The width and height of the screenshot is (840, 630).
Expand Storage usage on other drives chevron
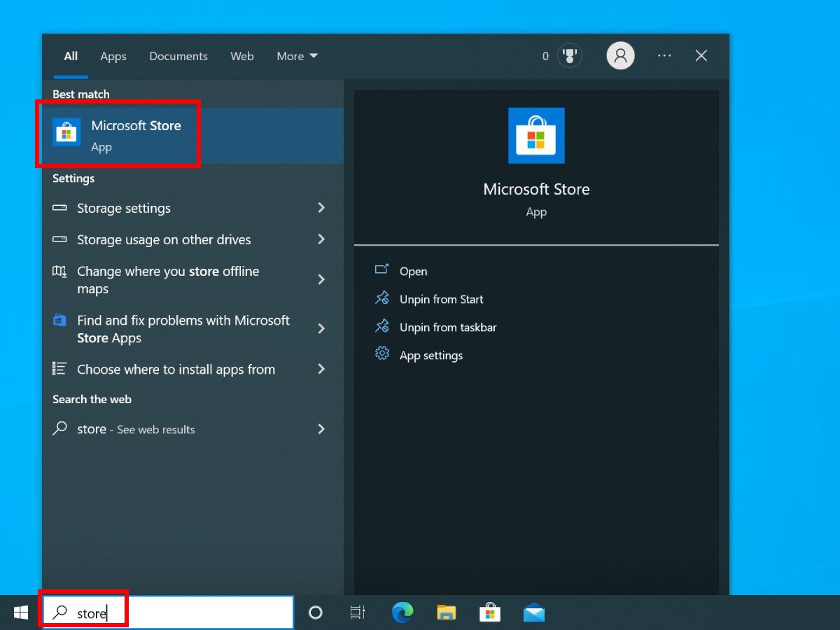click(321, 239)
